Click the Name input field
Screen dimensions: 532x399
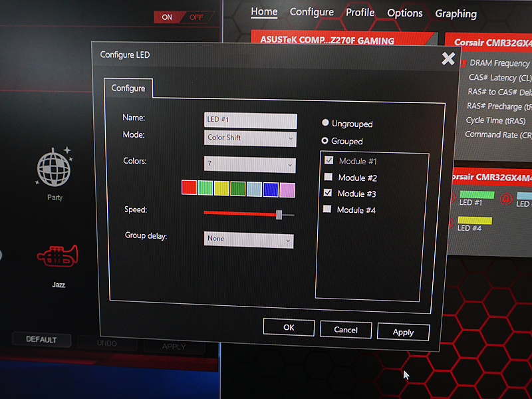[251, 120]
